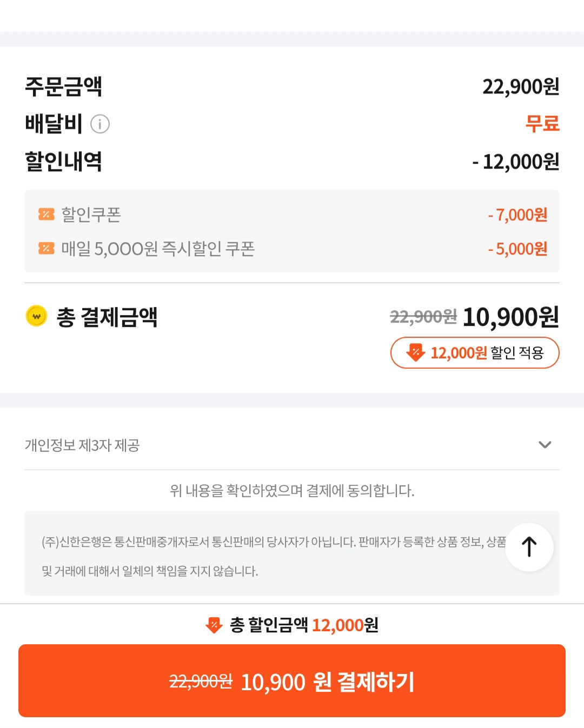Screen dimensions: 584x728
Task: Tap the 10,900원 total payment amount
Action: pos(510,317)
